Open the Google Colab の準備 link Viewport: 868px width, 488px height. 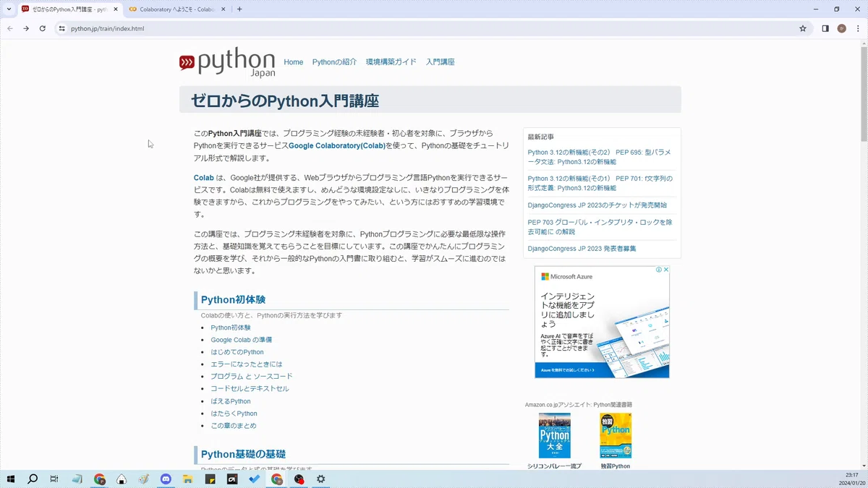[x=242, y=340]
